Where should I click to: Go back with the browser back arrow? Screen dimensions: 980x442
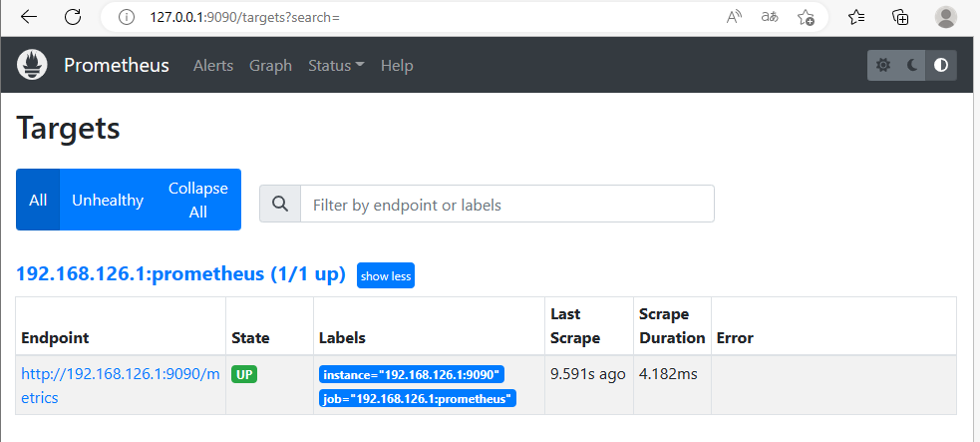29,17
